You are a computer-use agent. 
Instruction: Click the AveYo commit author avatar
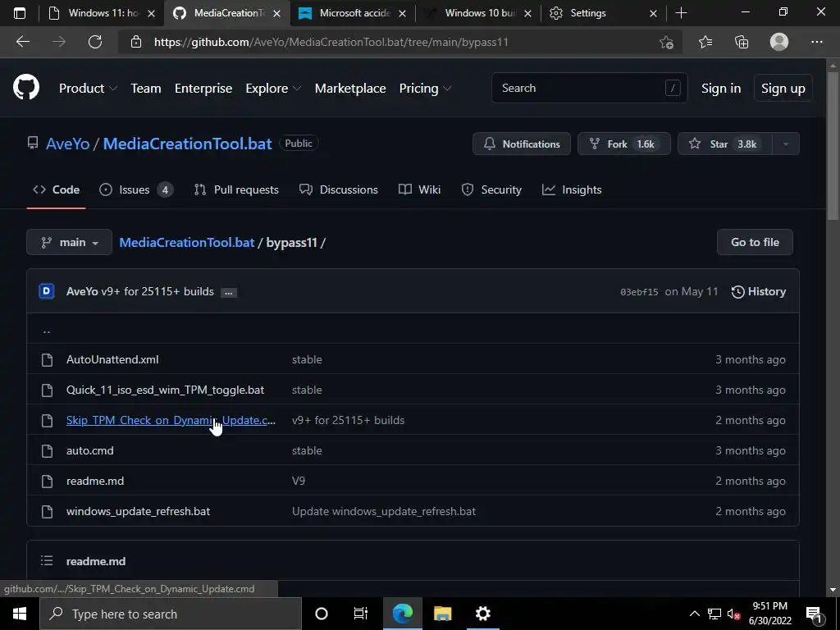point(47,291)
